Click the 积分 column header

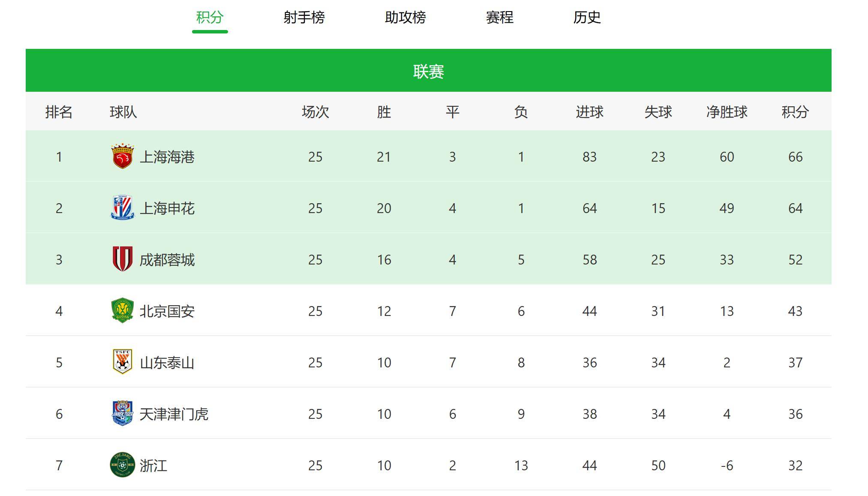coord(795,112)
